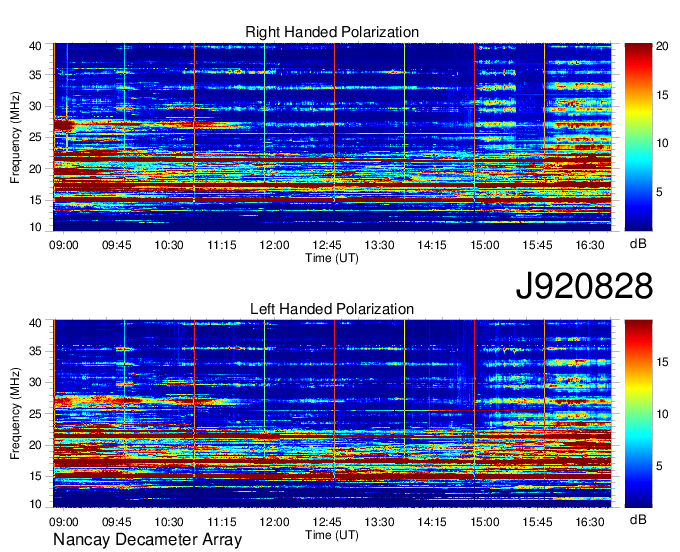Click the 15:00 time tick under the bottom plot
Viewport: 680px width, 552px height.
(485, 522)
